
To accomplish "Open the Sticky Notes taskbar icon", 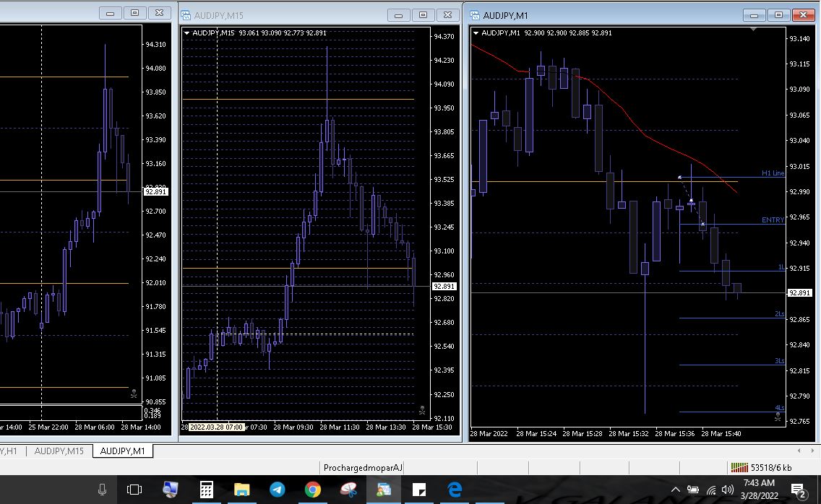I will pyautogui.click(x=419, y=490).
